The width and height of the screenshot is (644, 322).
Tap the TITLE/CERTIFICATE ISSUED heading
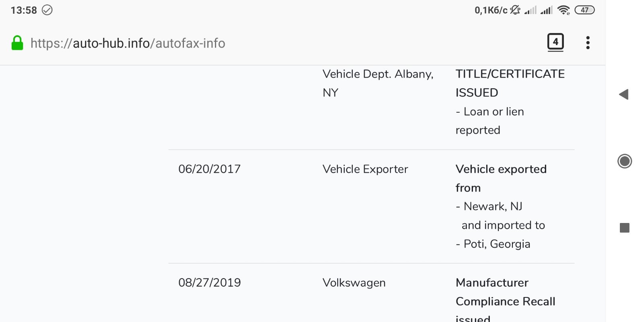tap(510, 83)
